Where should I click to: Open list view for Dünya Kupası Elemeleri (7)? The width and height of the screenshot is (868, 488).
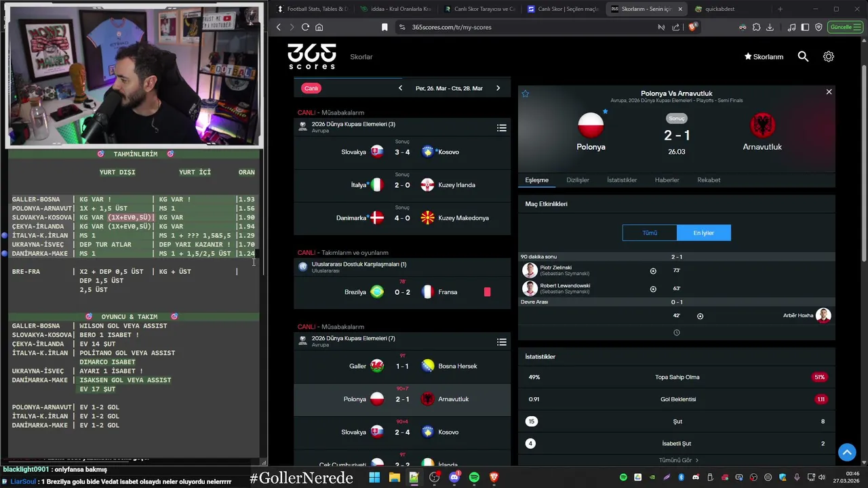tap(502, 342)
